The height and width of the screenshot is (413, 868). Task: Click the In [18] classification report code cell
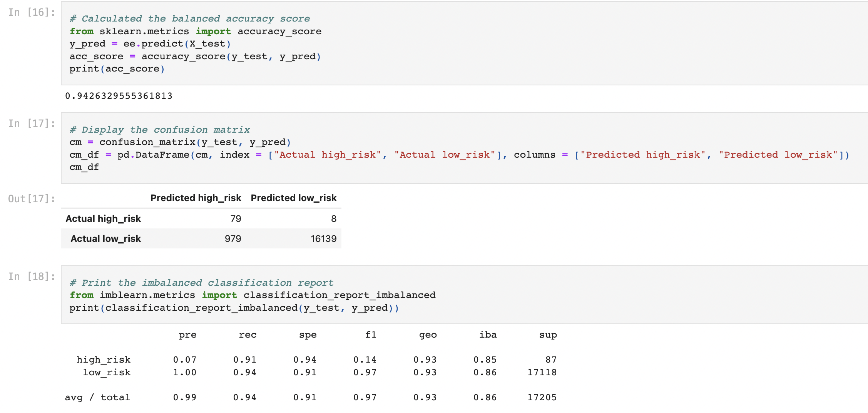click(464, 295)
